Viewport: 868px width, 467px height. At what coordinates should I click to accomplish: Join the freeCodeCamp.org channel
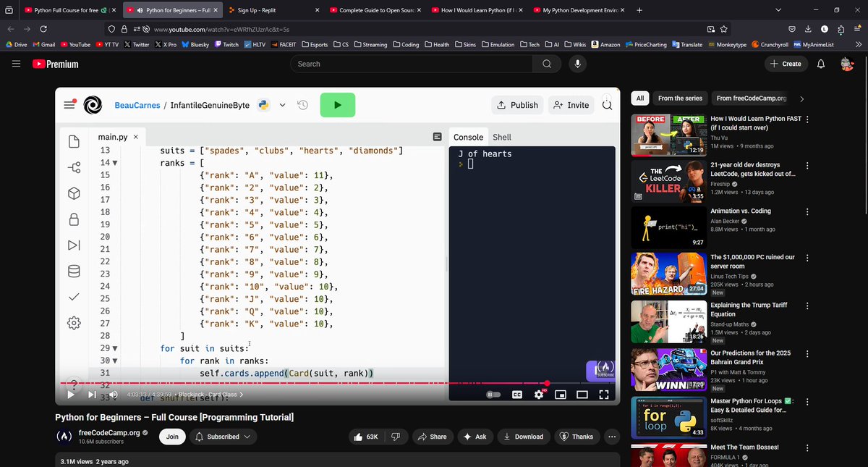[x=172, y=437]
